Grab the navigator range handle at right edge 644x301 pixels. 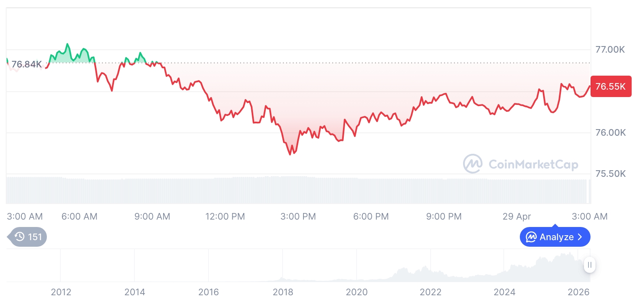point(590,265)
